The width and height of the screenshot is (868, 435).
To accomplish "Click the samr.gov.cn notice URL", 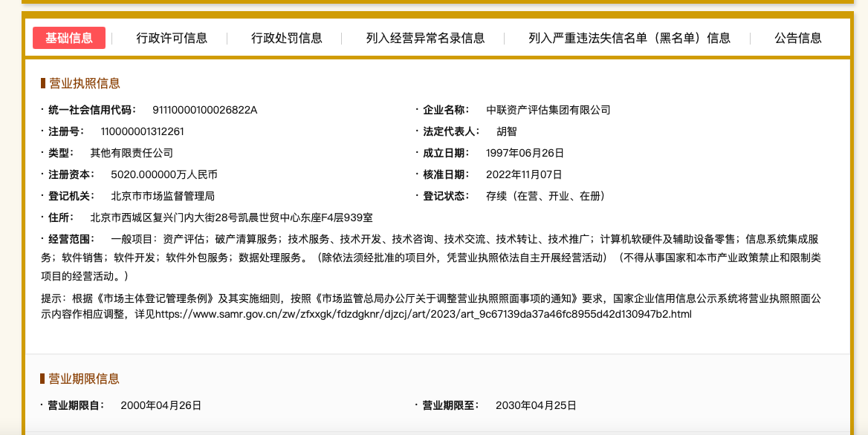I will pyautogui.click(x=424, y=314).
